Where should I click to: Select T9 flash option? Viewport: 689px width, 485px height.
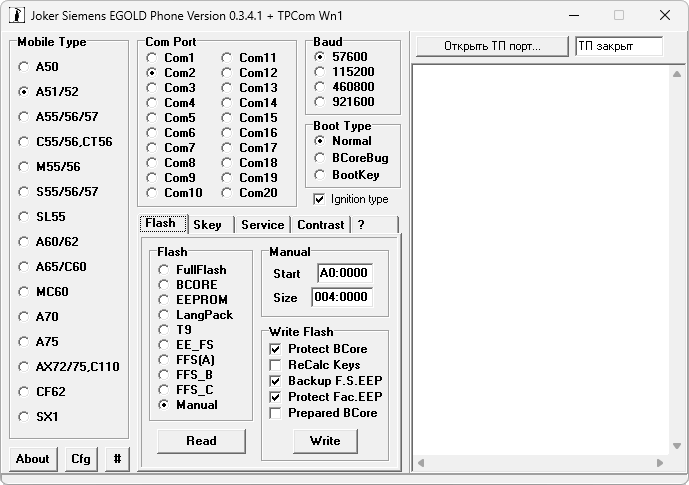pos(175,330)
